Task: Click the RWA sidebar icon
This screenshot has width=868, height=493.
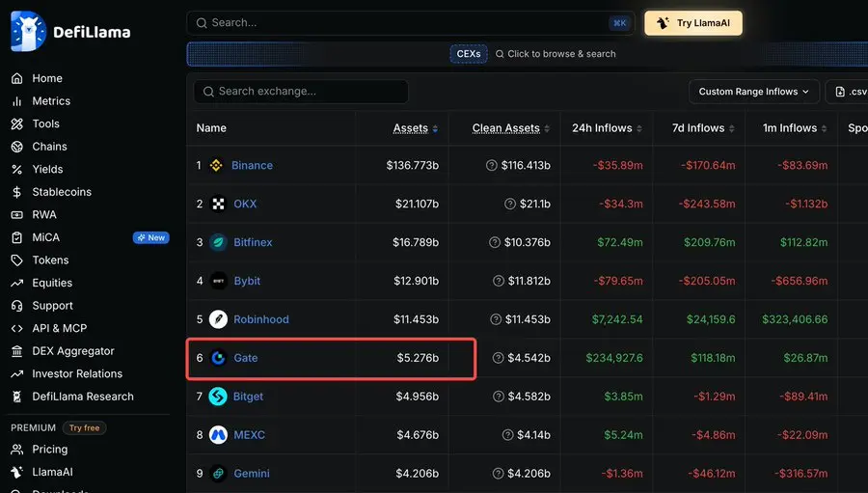Action: (x=17, y=214)
